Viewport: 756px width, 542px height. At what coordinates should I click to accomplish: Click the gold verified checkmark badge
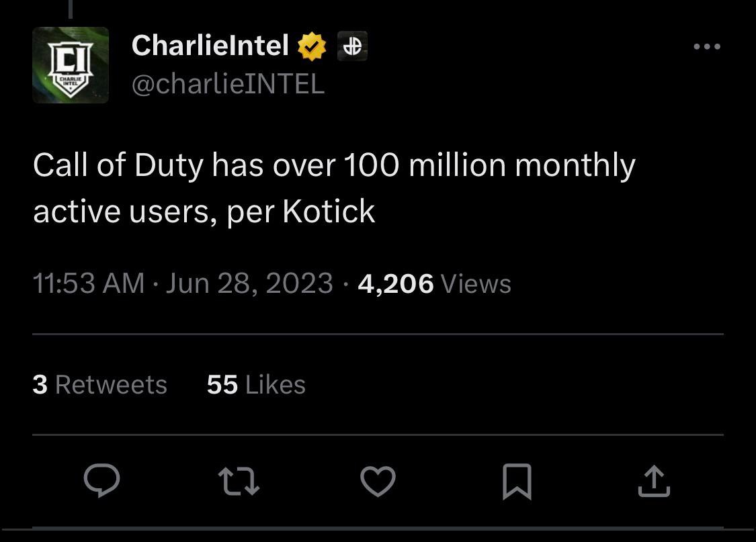click(x=311, y=46)
